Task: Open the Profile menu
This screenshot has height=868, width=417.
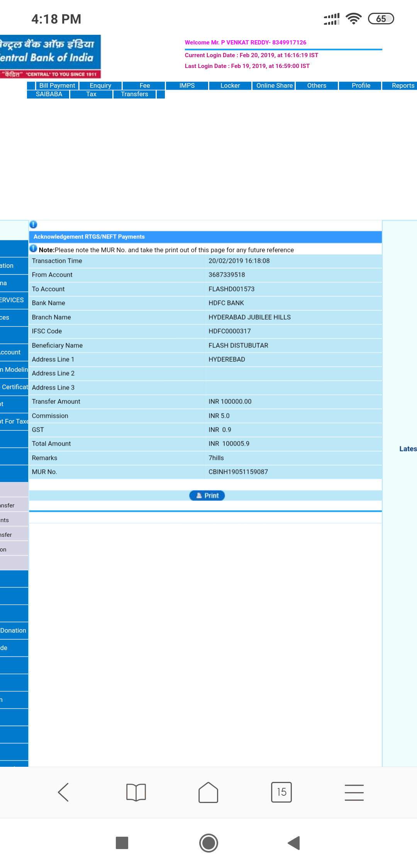Action: coord(361,85)
